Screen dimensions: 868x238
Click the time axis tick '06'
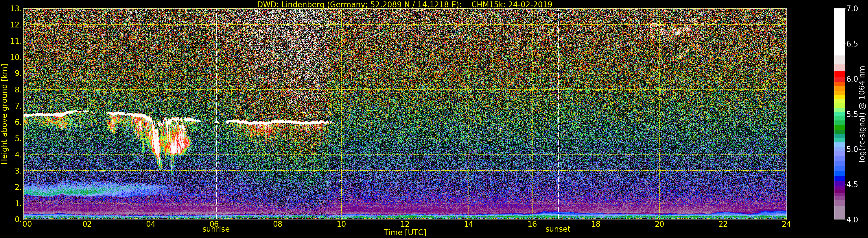point(214,224)
